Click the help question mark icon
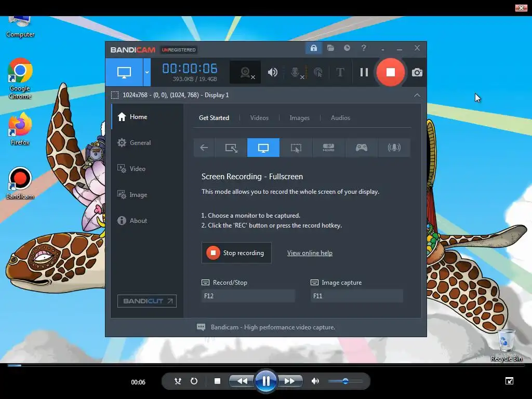This screenshot has width=532, height=399. click(363, 48)
